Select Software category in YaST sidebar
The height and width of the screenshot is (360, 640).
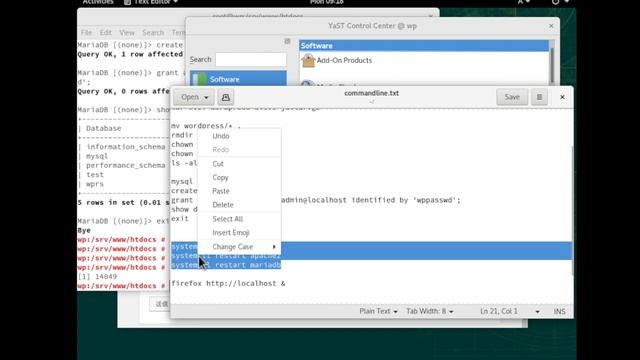(238, 79)
